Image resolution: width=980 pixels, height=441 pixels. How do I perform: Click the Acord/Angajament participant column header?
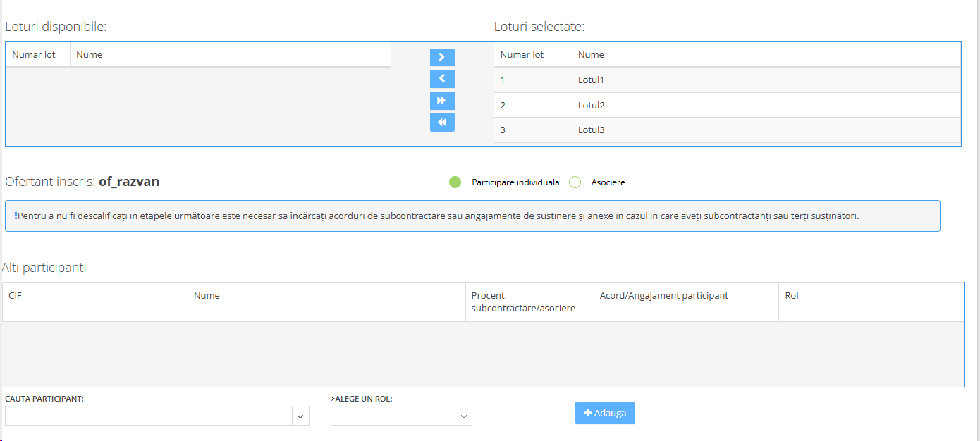pos(663,296)
